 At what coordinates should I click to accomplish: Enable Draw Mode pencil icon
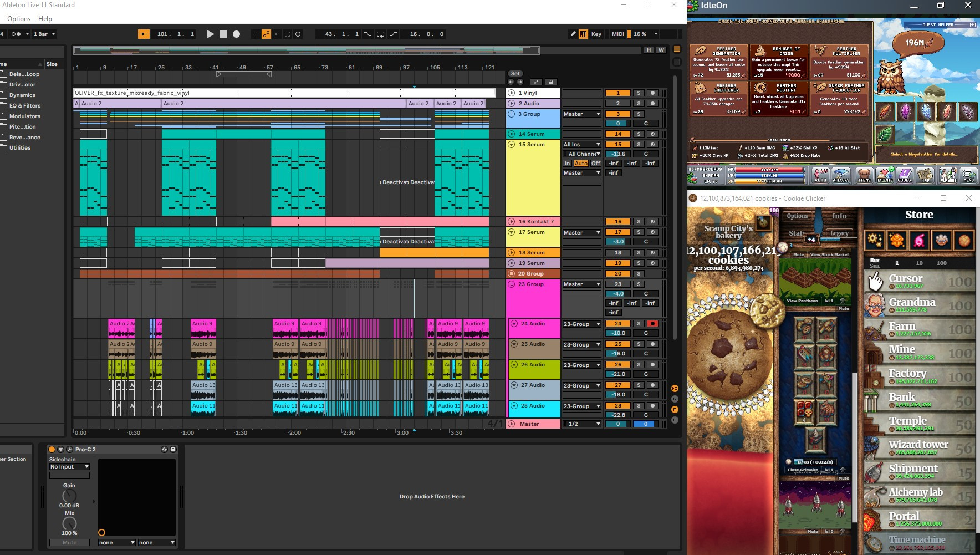pos(573,34)
